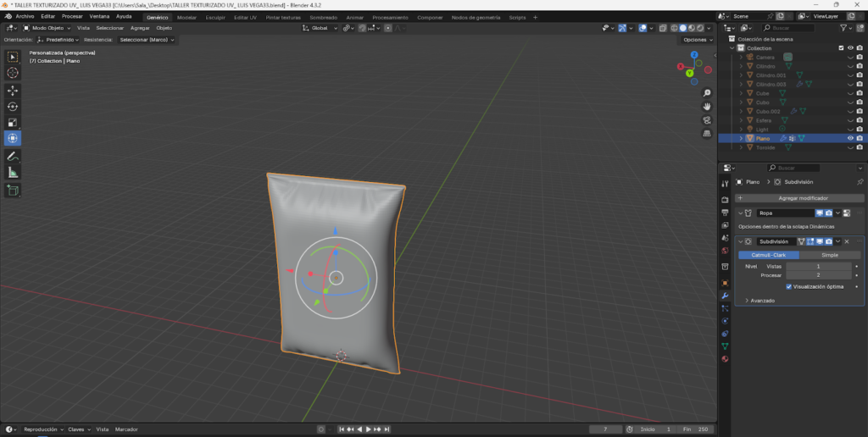
Task: Open the View Layer properties tab icon
Action: coord(725,225)
